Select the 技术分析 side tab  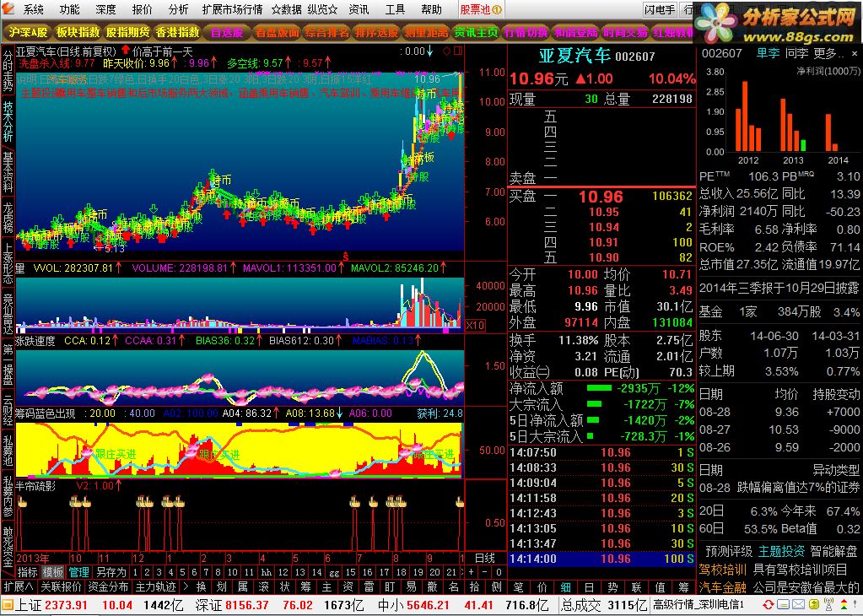click(x=8, y=122)
